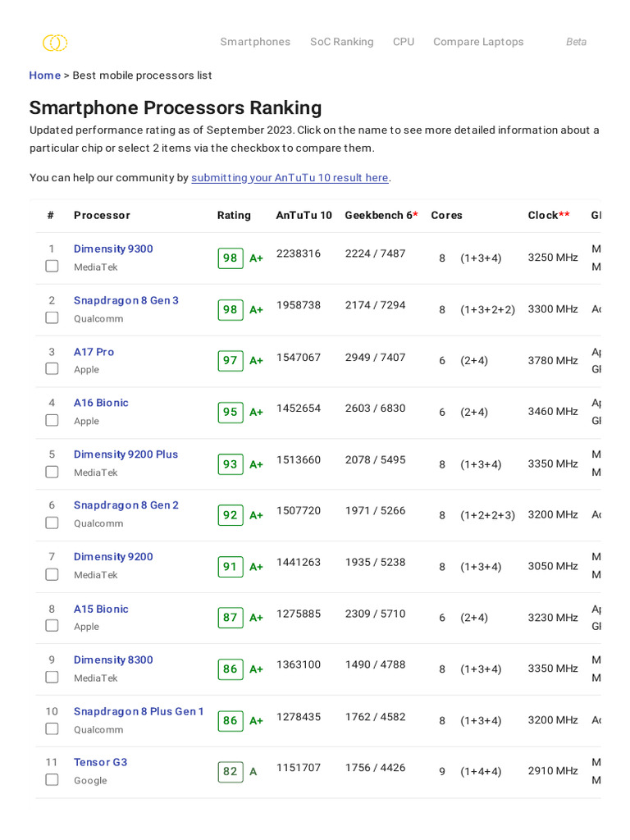Viewport: 630px width, 840px height.
Task: Open the Dimensity 9200 Plus details link
Action: 126,454
